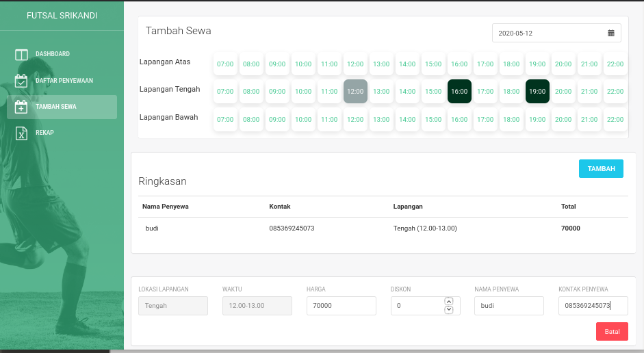Go to the Rekap menu item
Screen dimensions: 644x353
click(44, 133)
